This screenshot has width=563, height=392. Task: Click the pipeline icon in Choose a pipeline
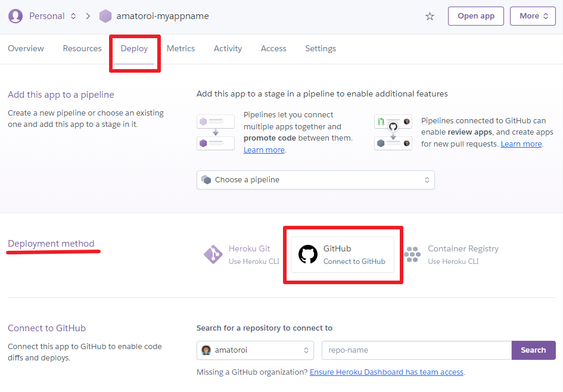click(206, 179)
